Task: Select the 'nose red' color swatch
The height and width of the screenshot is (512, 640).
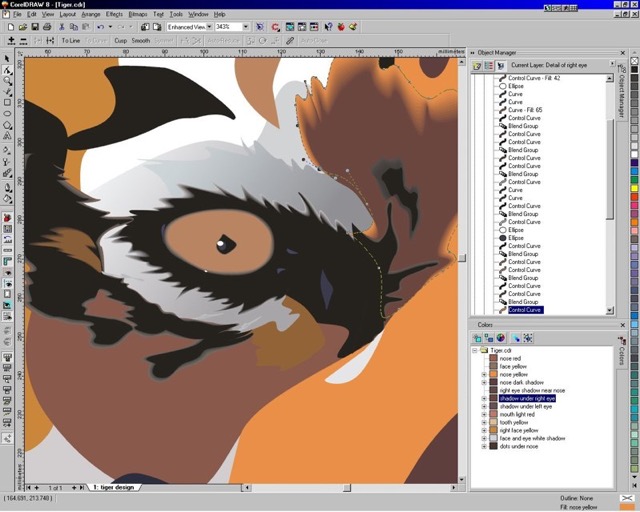Action: [x=493, y=358]
